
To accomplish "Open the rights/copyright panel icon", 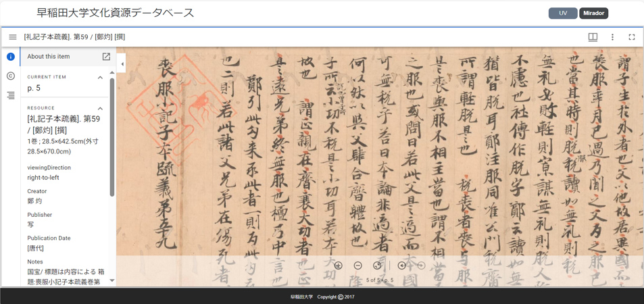I will point(11,76).
